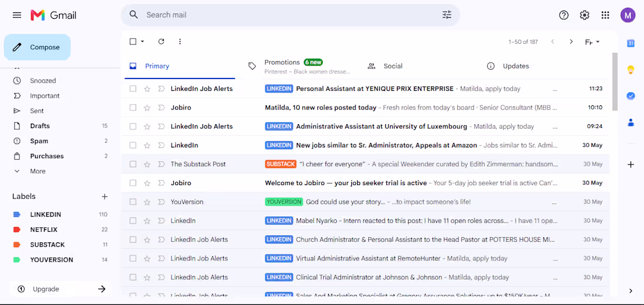Create new label plus icon
644x305 pixels.
(105, 197)
